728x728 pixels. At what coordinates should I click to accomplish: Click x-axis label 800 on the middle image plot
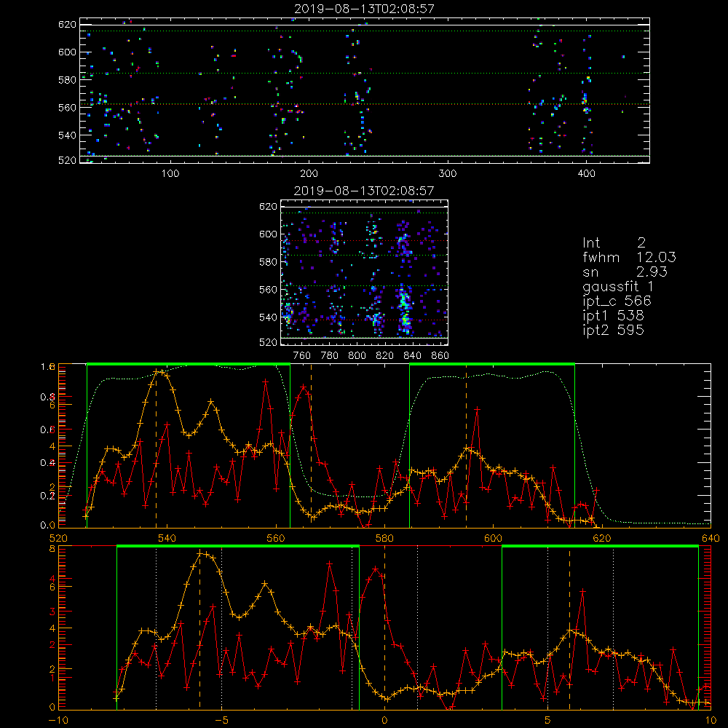[357, 356]
